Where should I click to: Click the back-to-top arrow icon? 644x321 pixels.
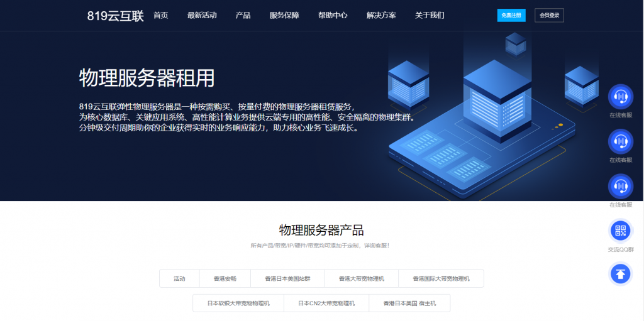coord(620,274)
